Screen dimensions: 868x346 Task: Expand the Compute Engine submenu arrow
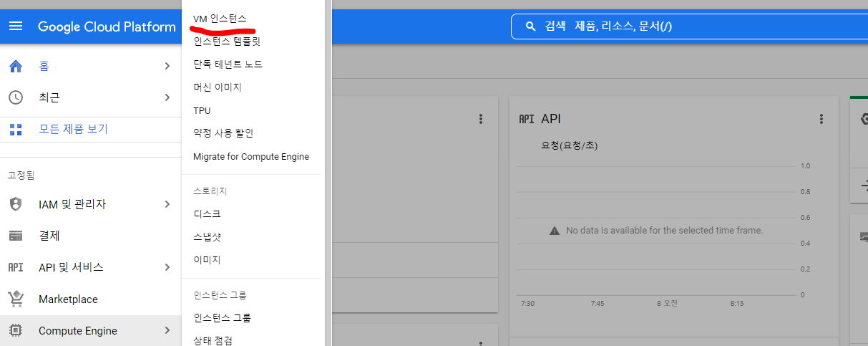coord(167,331)
